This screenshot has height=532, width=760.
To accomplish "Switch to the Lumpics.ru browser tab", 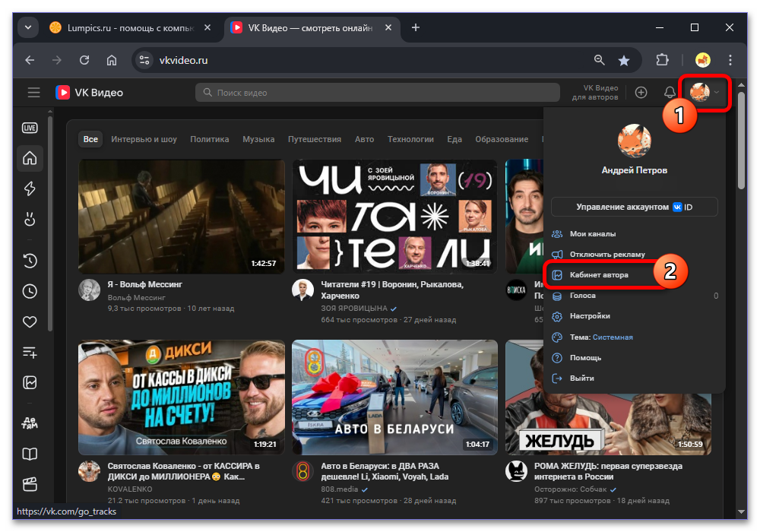I will click(x=131, y=27).
